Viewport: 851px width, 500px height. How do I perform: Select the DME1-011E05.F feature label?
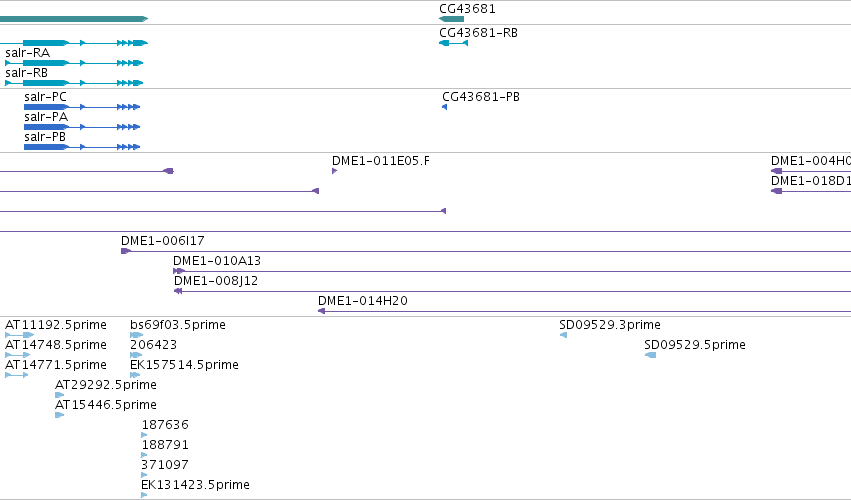(x=381, y=161)
